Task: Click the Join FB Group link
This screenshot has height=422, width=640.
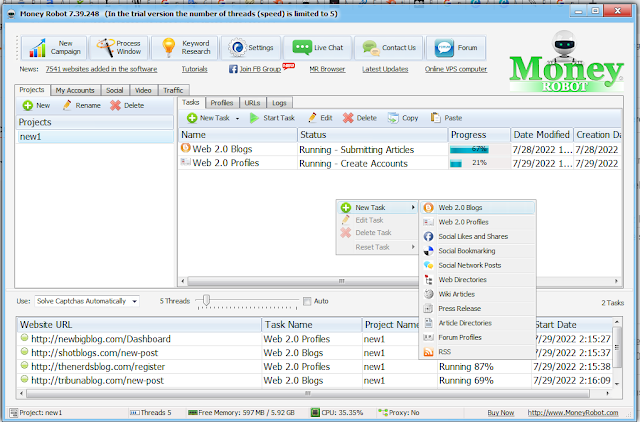Action: [260, 69]
